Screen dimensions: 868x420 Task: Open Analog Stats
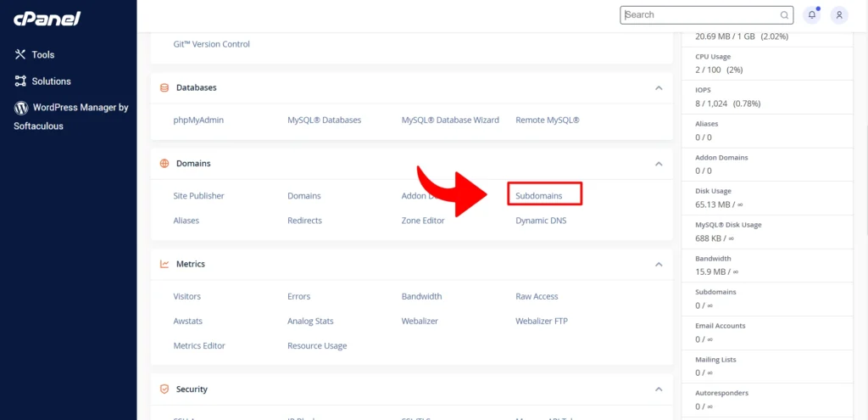click(x=310, y=321)
